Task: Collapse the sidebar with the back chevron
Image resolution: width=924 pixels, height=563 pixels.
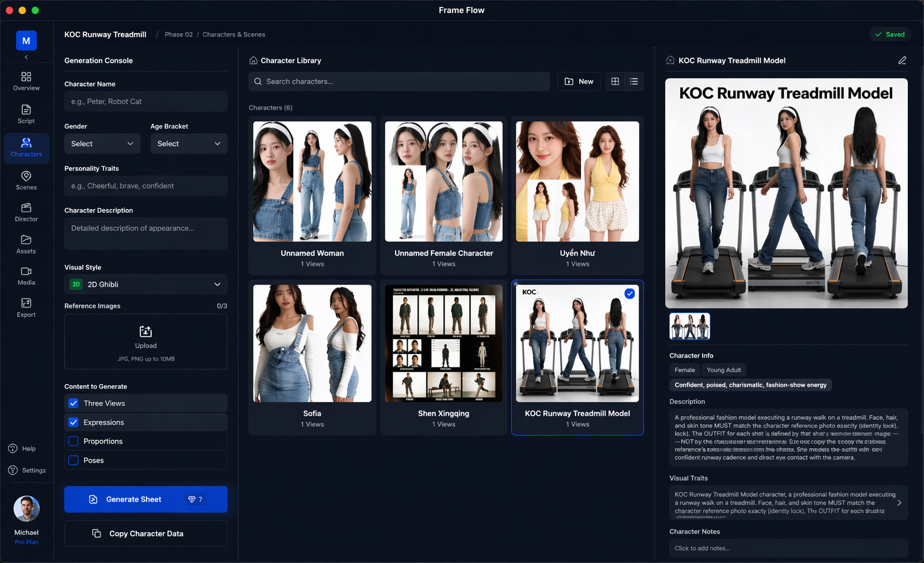Action: tap(26, 58)
